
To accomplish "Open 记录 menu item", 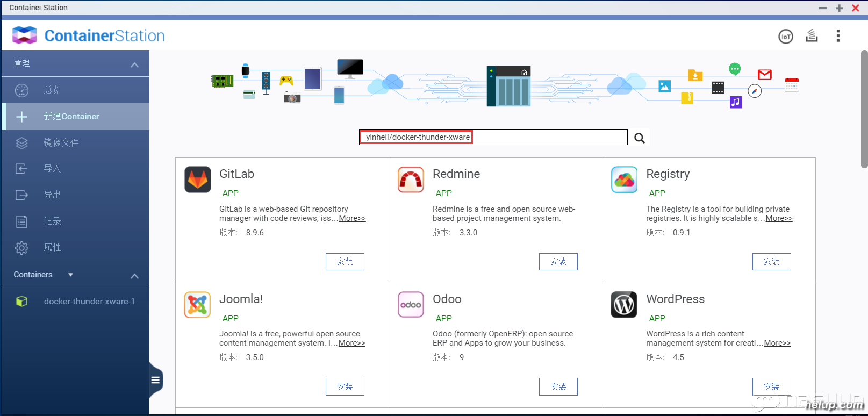I will (x=75, y=221).
